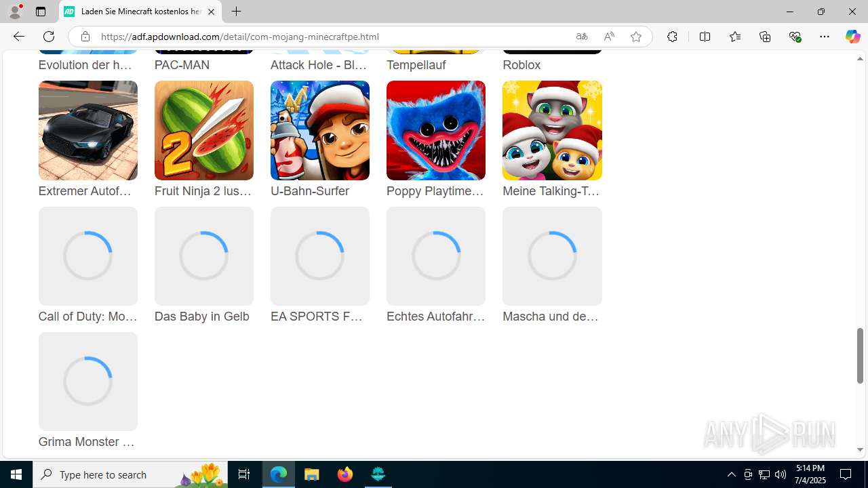Open Split screen view

coord(705,37)
